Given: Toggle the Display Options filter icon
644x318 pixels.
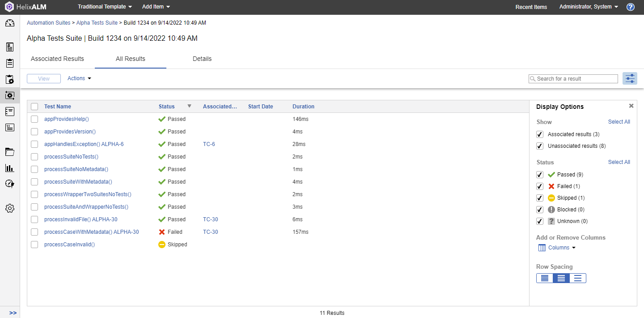Looking at the screenshot, I should pyautogui.click(x=630, y=79).
